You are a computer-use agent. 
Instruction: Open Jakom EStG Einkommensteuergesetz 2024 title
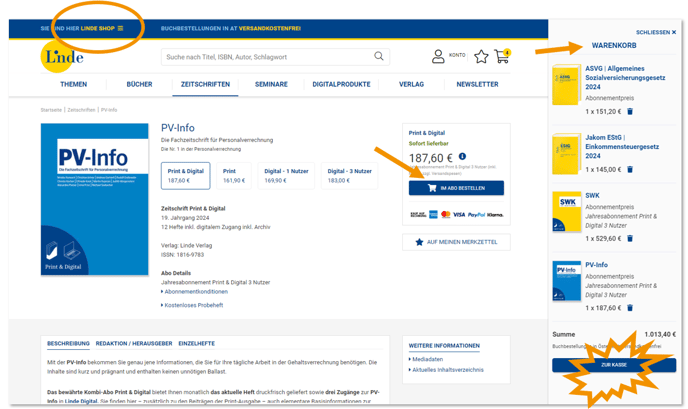pyautogui.click(x=622, y=147)
